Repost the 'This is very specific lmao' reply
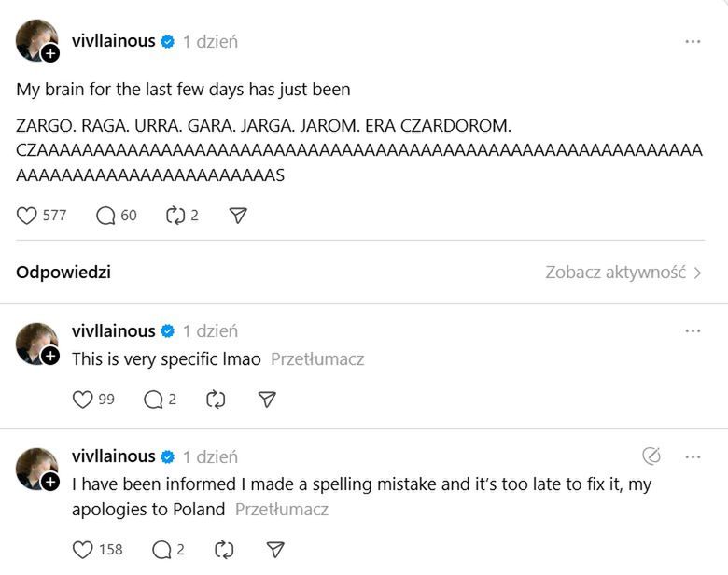 click(x=216, y=400)
